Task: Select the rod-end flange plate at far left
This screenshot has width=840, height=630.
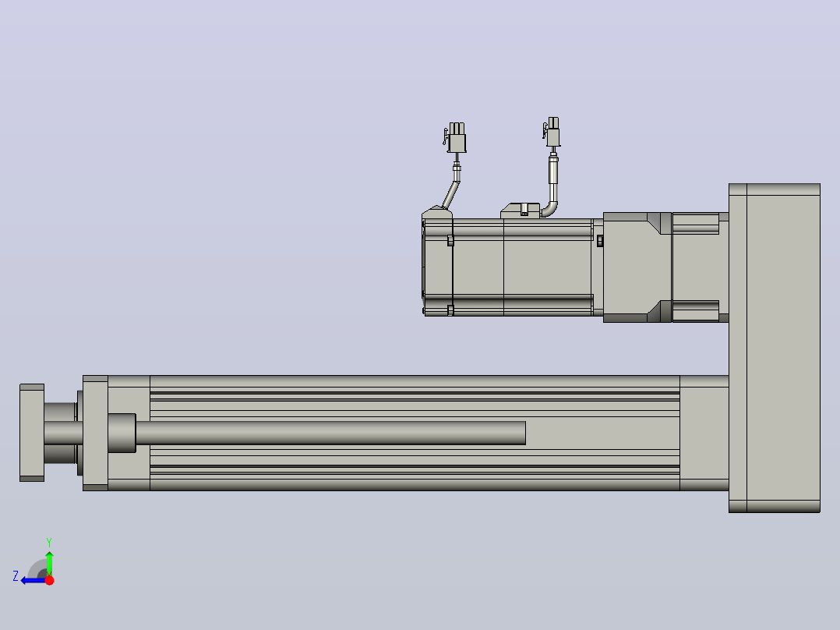Action: coord(32,433)
